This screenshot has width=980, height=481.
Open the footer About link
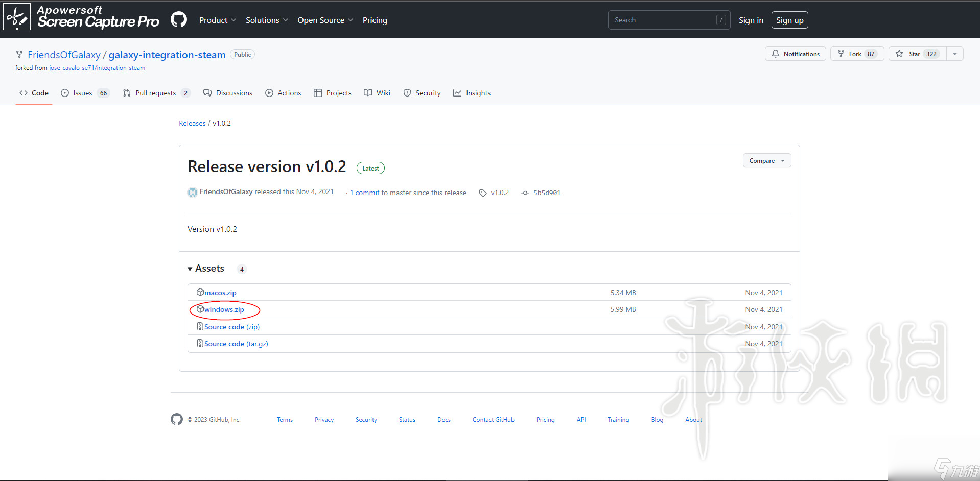(x=694, y=420)
